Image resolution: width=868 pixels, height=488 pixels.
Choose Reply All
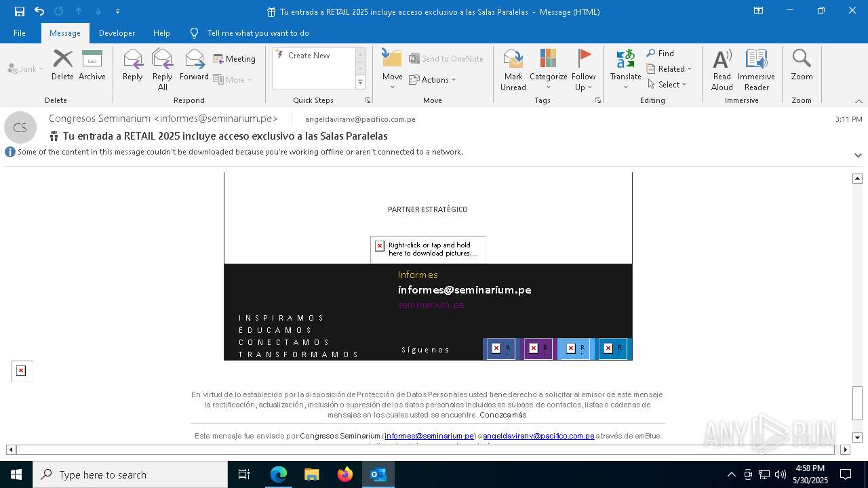click(162, 69)
